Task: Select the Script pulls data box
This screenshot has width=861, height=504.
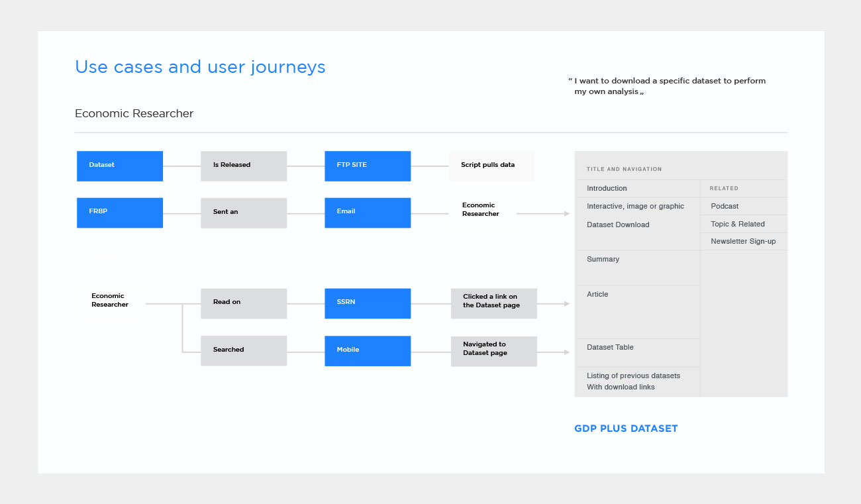Action: click(491, 166)
